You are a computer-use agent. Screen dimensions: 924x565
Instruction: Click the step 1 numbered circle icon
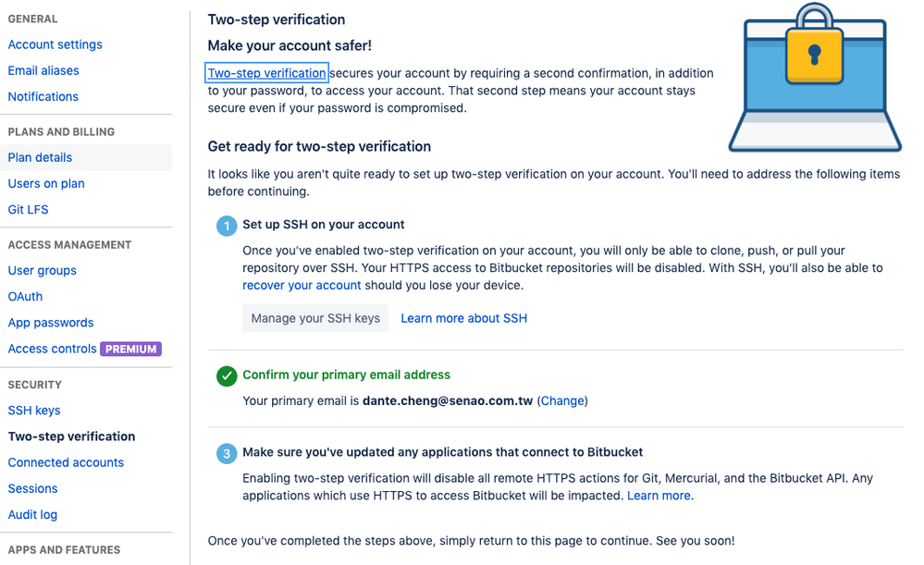[x=227, y=226]
